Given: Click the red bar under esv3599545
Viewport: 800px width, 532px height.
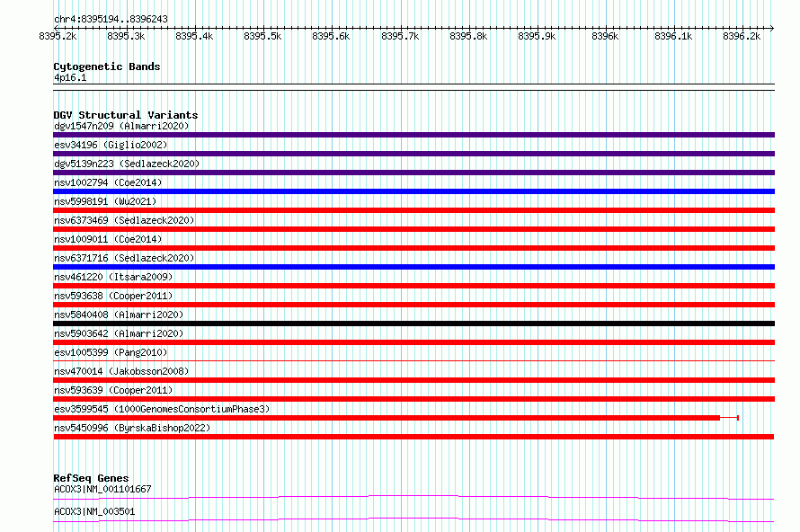Looking at the screenshot, I should pyautogui.click(x=387, y=418).
